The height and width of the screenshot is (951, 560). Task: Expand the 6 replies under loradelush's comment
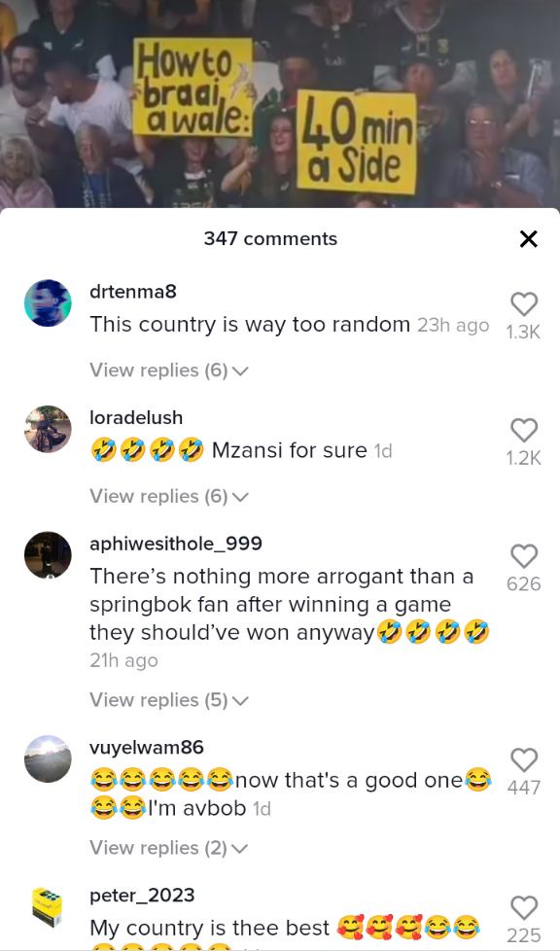click(x=169, y=496)
